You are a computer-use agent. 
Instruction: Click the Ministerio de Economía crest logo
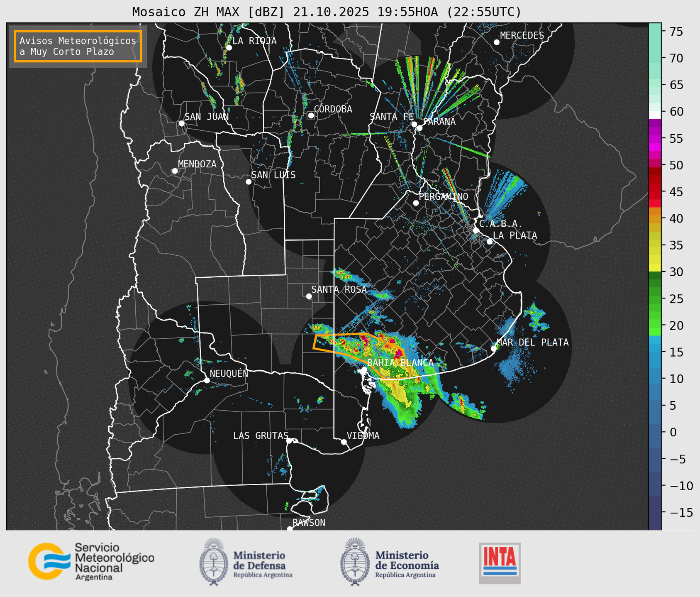click(355, 562)
